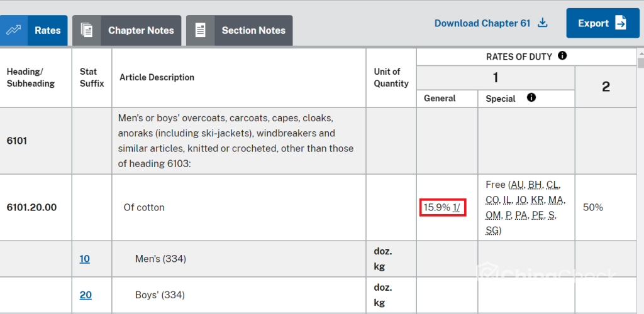Click the Chapter Notes documents icon
This screenshot has height=314, width=644.
(x=87, y=30)
